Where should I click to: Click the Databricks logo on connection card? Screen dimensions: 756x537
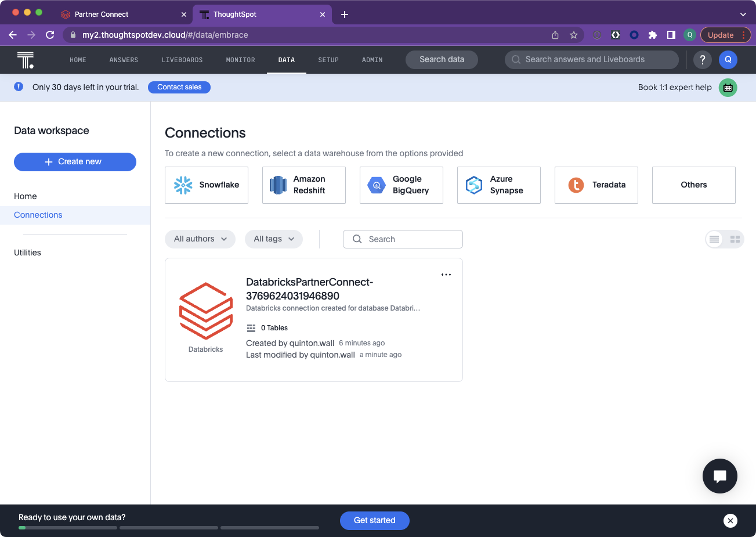(206, 311)
